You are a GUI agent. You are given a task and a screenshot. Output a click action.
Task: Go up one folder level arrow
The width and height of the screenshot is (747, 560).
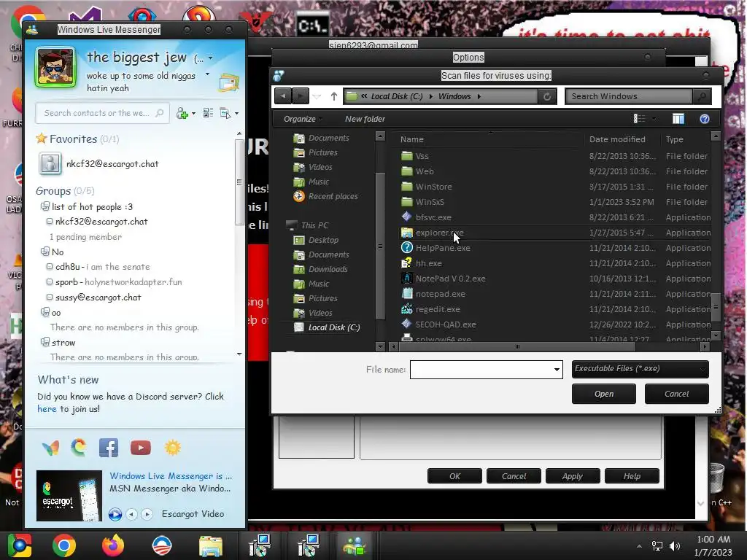(334, 97)
